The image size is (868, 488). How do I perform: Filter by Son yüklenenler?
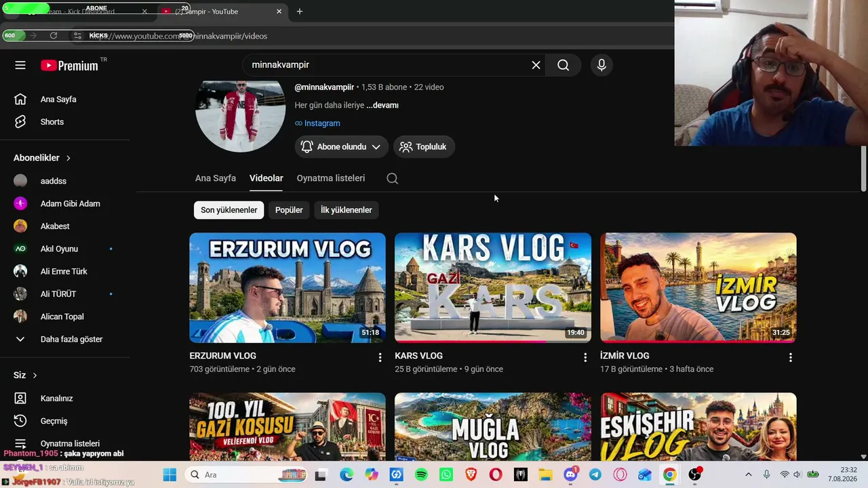[229, 210]
